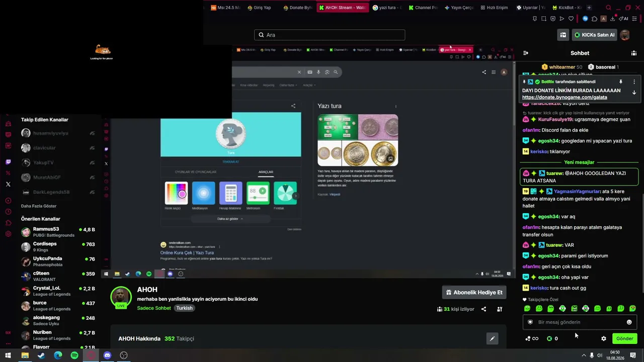Open user profile avatar in Kick header
This screenshot has width=644, height=362.
pyautogui.click(x=625, y=35)
